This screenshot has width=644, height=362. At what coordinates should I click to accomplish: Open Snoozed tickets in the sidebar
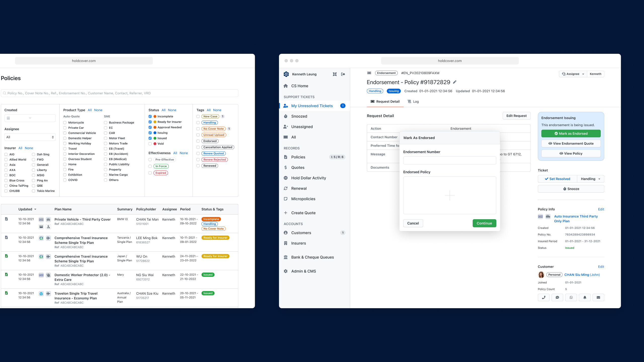point(299,116)
